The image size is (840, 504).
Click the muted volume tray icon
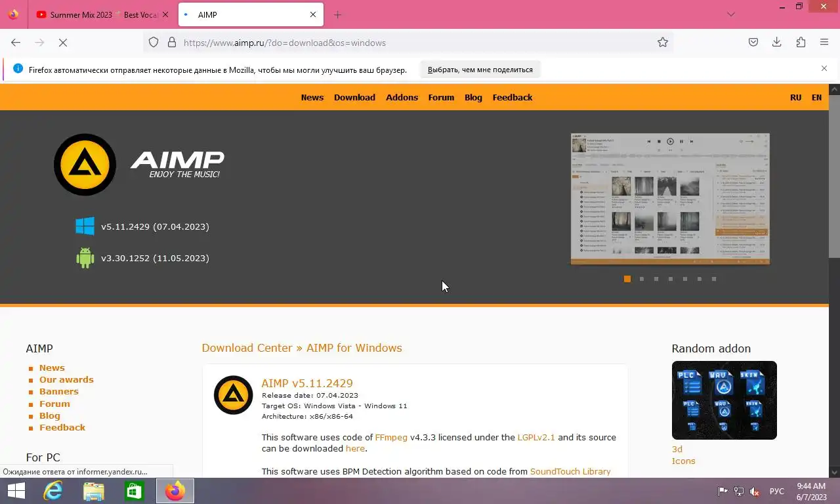tap(755, 492)
